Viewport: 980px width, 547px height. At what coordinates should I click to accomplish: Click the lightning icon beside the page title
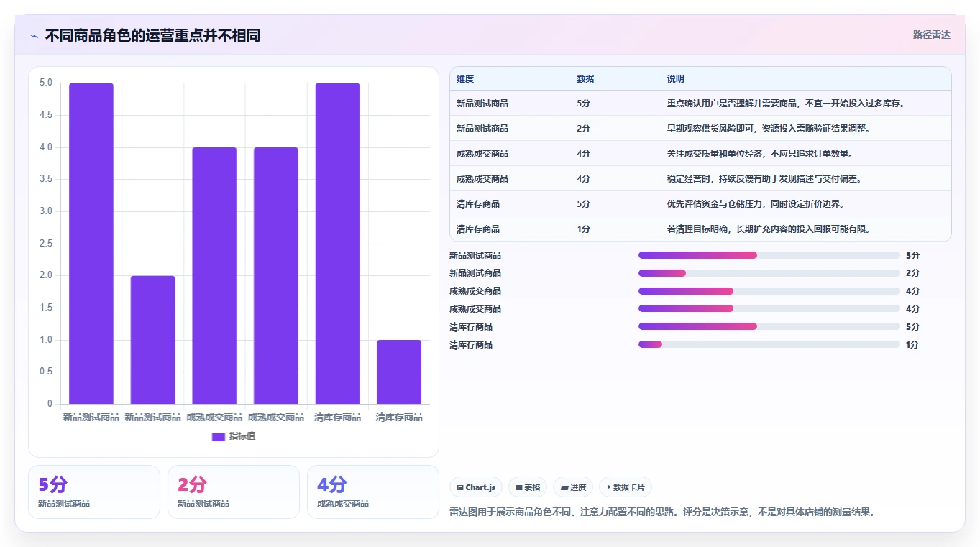click(35, 36)
